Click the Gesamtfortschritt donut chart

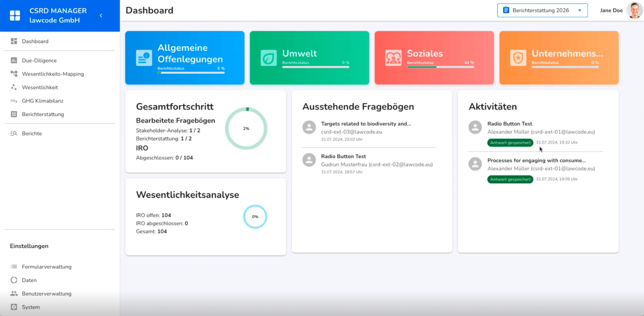pyautogui.click(x=246, y=128)
